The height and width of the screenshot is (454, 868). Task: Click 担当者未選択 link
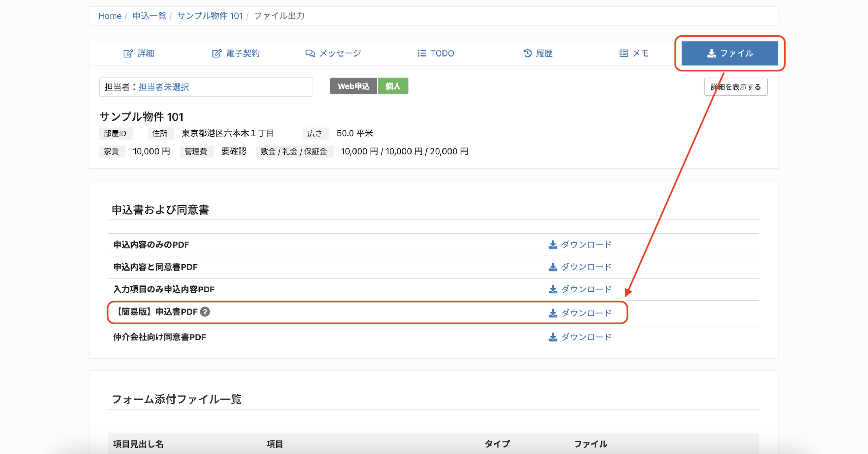pyautogui.click(x=163, y=87)
